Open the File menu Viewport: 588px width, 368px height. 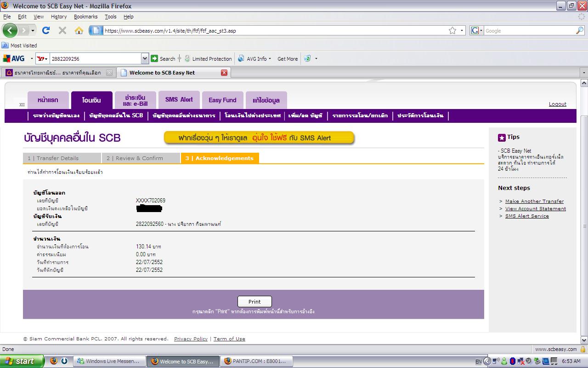(x=7, y=17)
